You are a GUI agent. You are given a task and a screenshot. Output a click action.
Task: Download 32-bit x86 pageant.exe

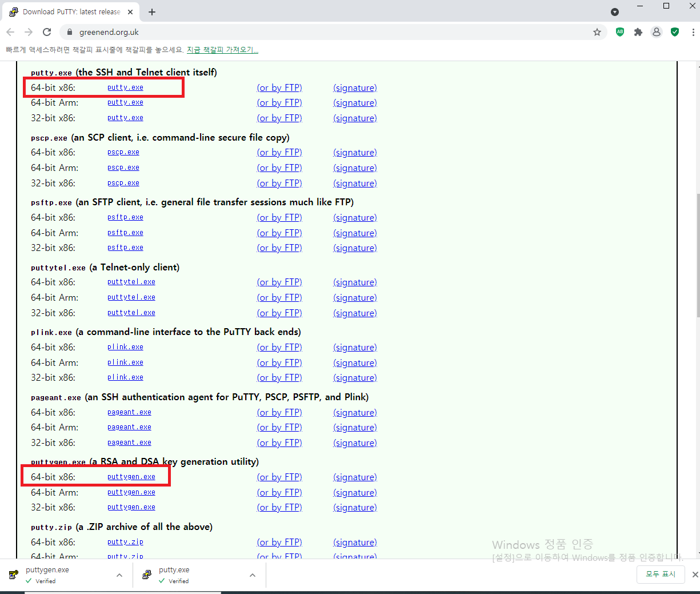pyautogui.click(x=129, y=442)
